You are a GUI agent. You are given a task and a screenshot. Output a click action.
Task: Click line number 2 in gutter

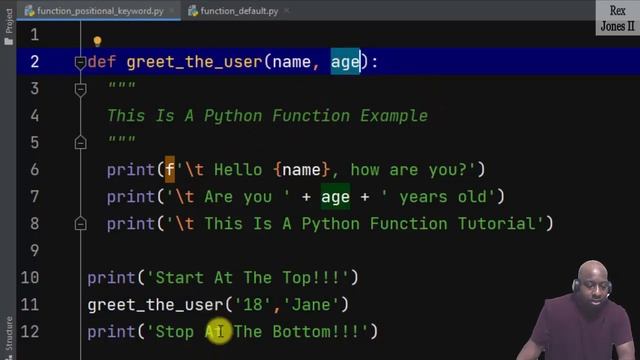click(x=35, y=62)
